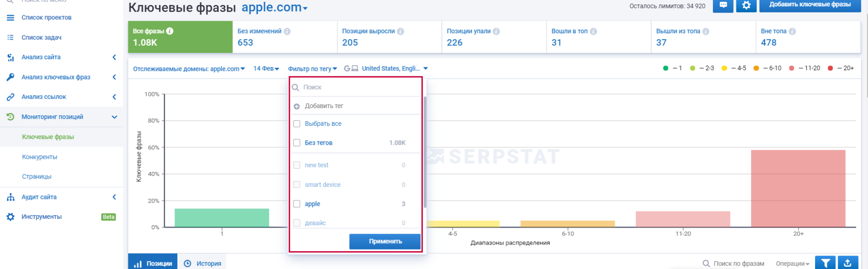
Task: Check the new test tag checkbox
Action: pos(297,165)
